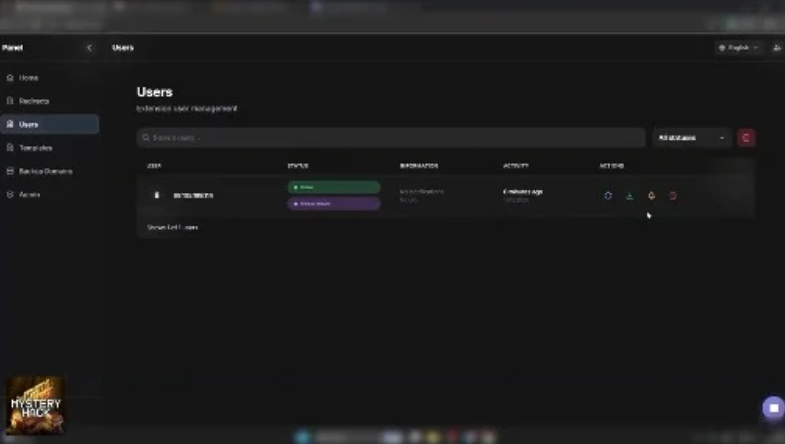Open the English language dropdown
This screenshot has height=444, width=785.
click(x=738, y=48)
